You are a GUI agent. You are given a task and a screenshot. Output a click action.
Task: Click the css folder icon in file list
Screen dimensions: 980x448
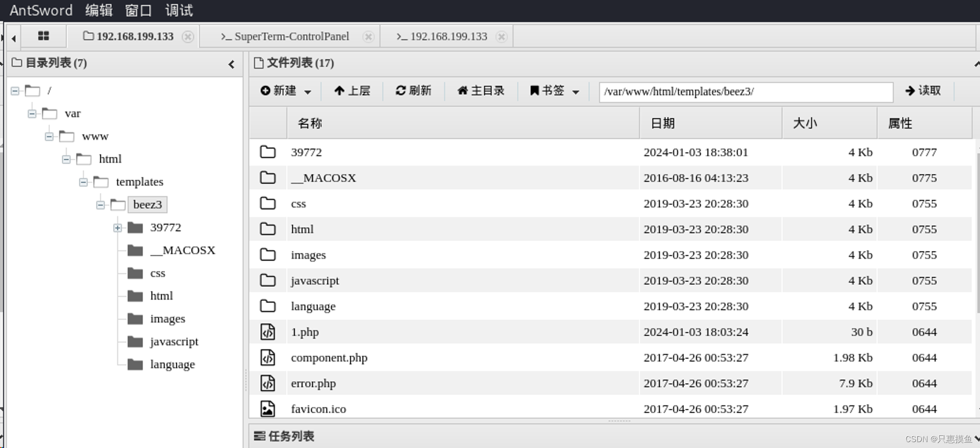(x=268, y=203)
